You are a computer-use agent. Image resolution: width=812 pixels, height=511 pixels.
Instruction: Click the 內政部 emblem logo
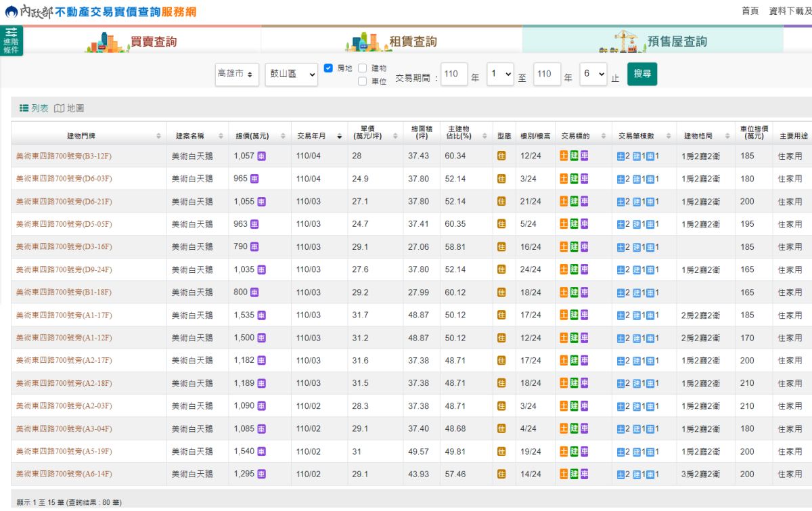click(13, 11)
